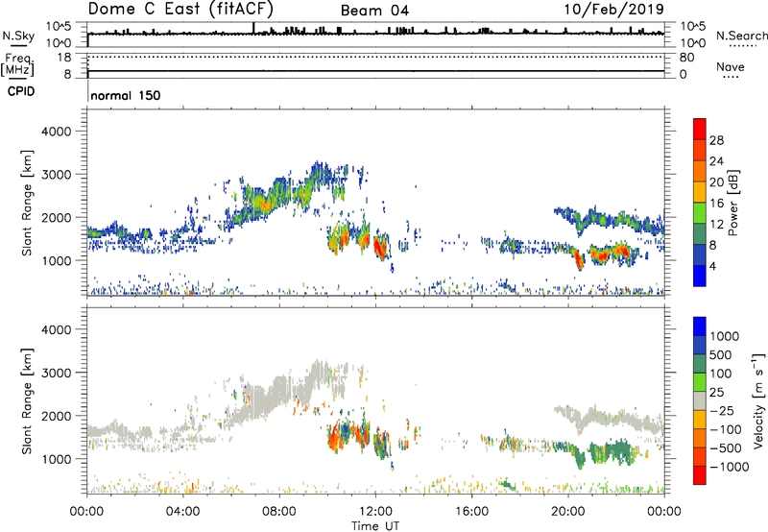Pick the teal 100-500 Velocity colorbar segment
768x532 pixels.
pos(700,364)
